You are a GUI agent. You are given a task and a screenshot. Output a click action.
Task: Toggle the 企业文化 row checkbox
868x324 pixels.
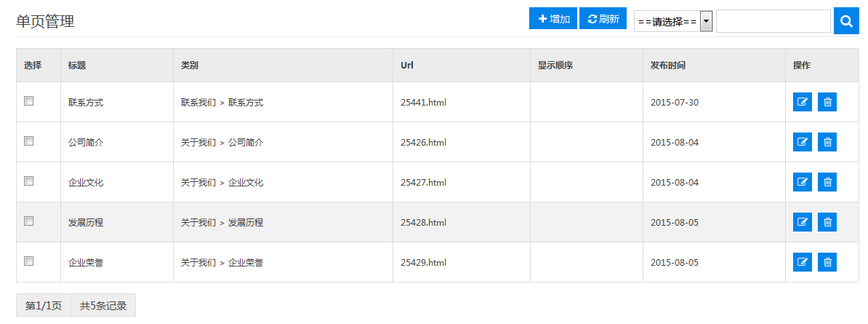[x=29, y=181]
